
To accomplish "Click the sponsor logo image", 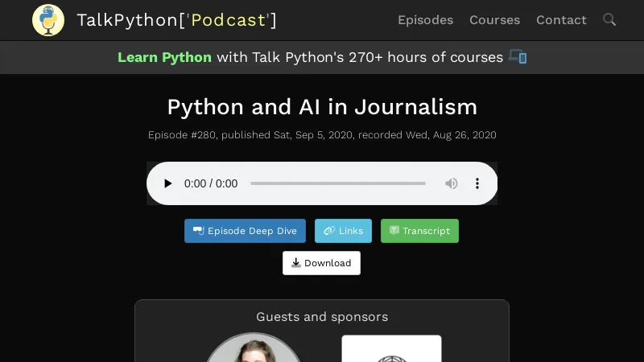I will [391, 349].
